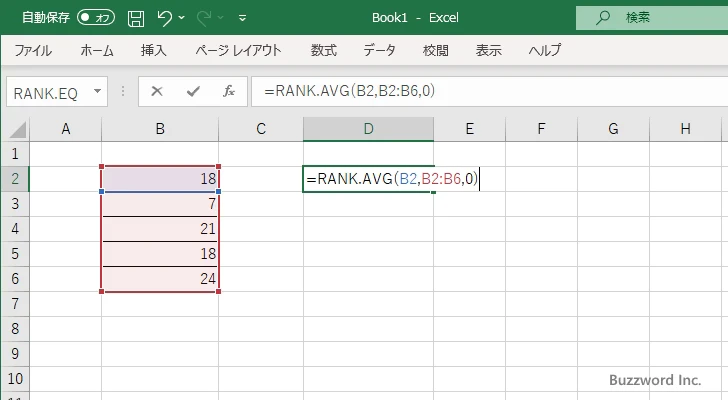Cancel formula entry with X icon
728x400 pixels.
point(157,91)
